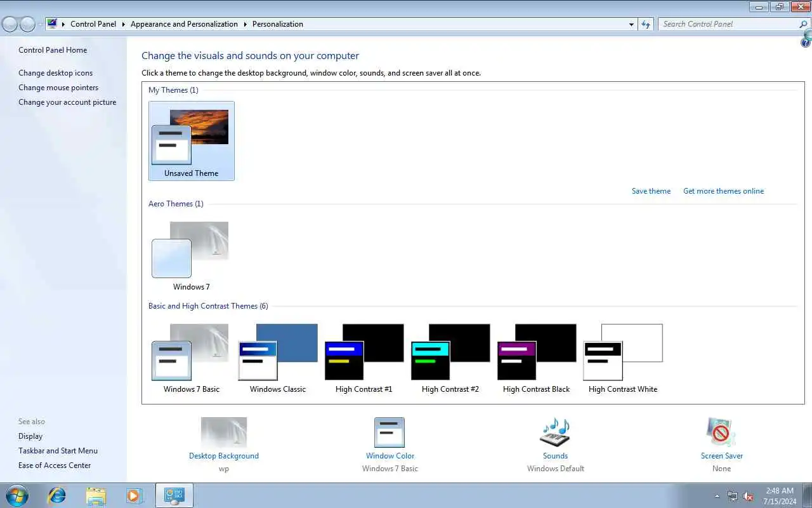Open the recent pages dropdown arrow
The height and width of the screenshot is (508, 812).
(x=40, y=24)
